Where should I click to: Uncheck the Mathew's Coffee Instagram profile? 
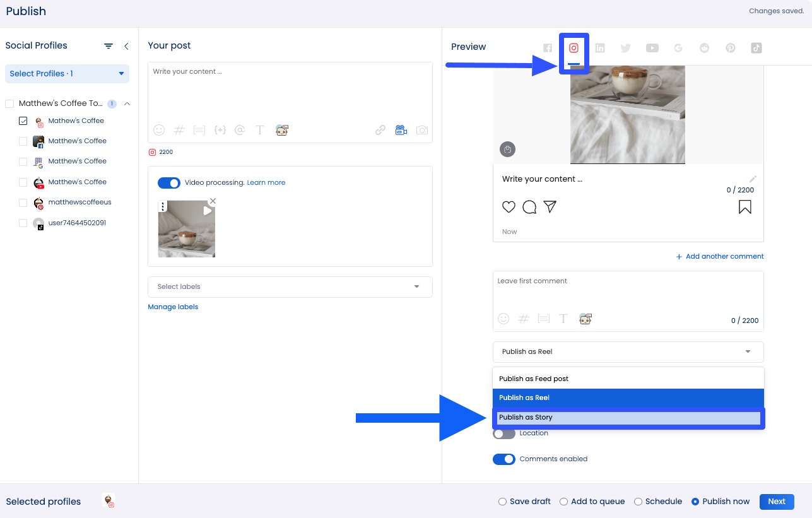coord(23,121)
